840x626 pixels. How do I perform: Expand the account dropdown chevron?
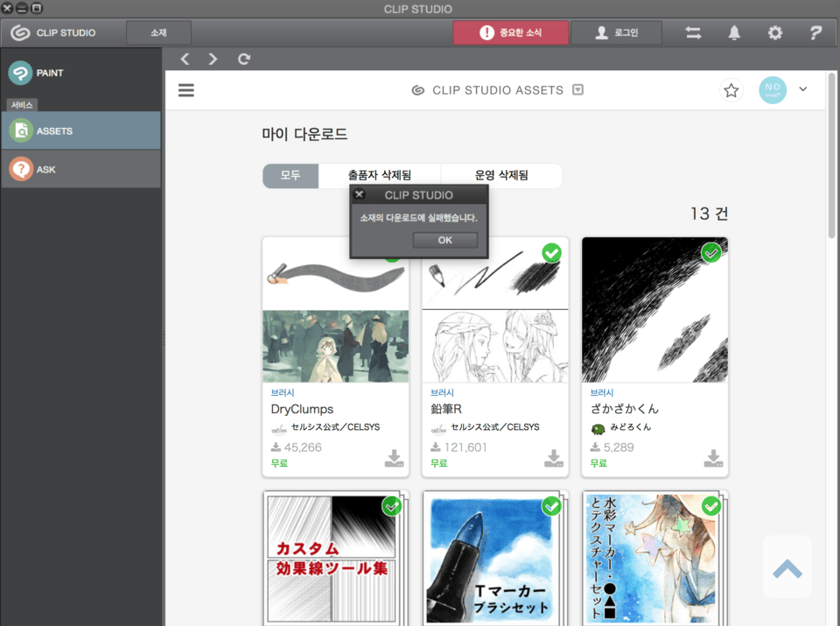pos(802,89)
